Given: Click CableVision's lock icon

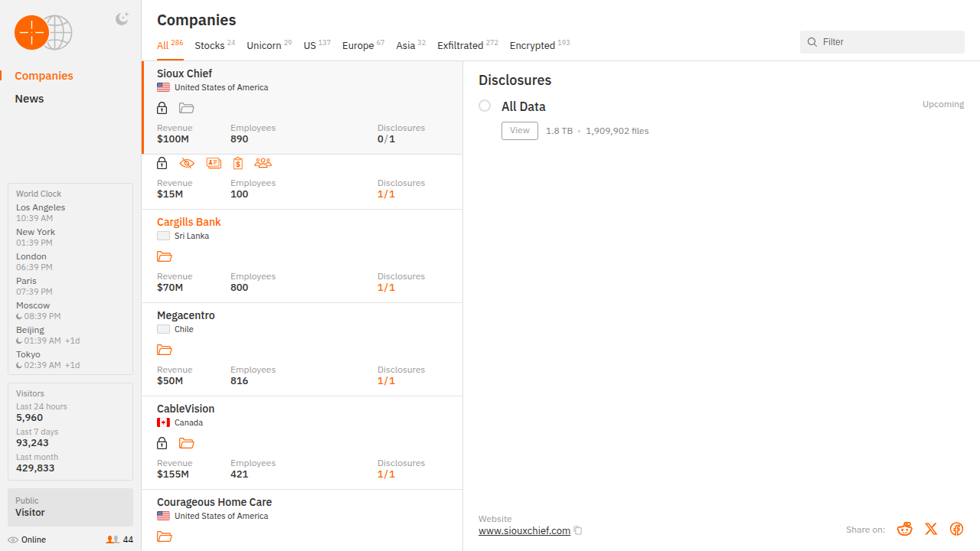Looking at the screenshot, I should pyautogui.click(x=162, y=443).
